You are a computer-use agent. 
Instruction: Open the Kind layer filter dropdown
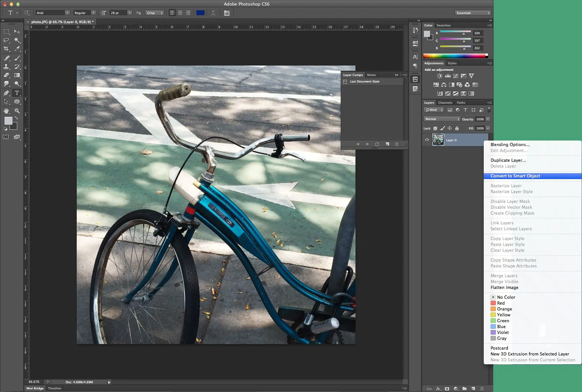click(x=434, y=110)
